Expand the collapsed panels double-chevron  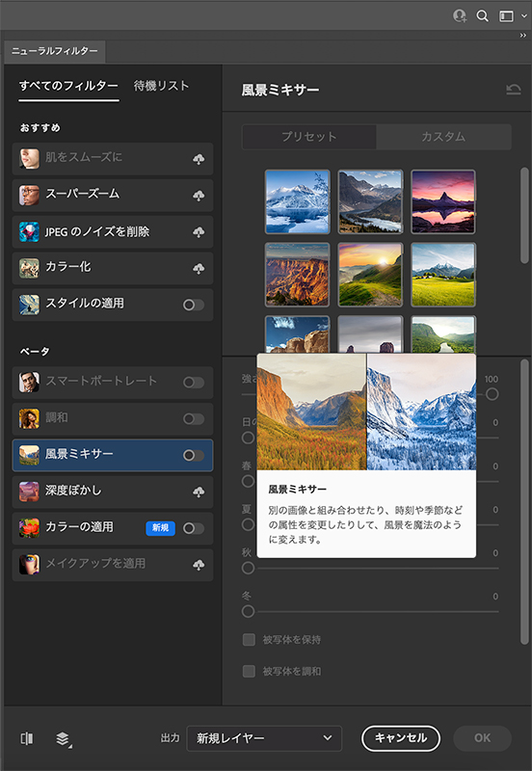click(x=522, y=36)
